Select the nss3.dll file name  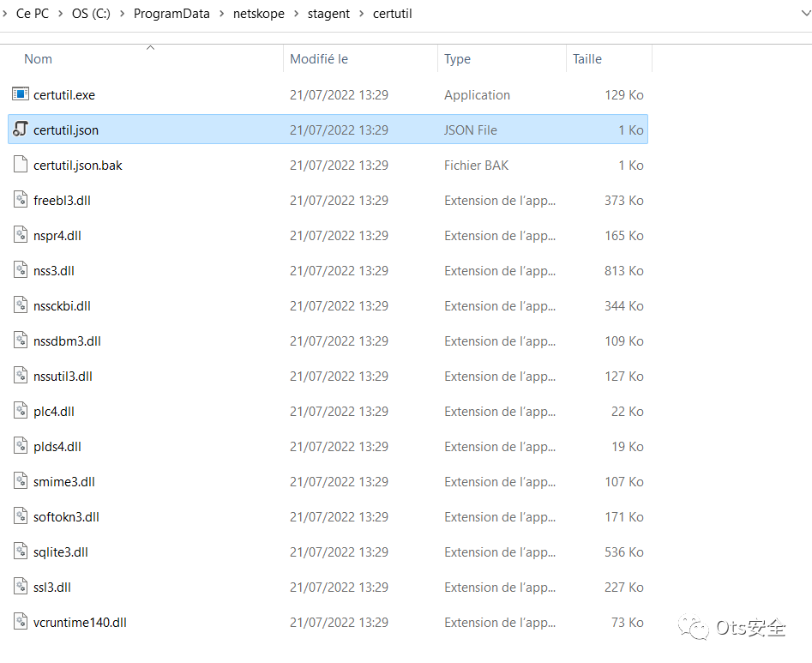click(54, 271)
